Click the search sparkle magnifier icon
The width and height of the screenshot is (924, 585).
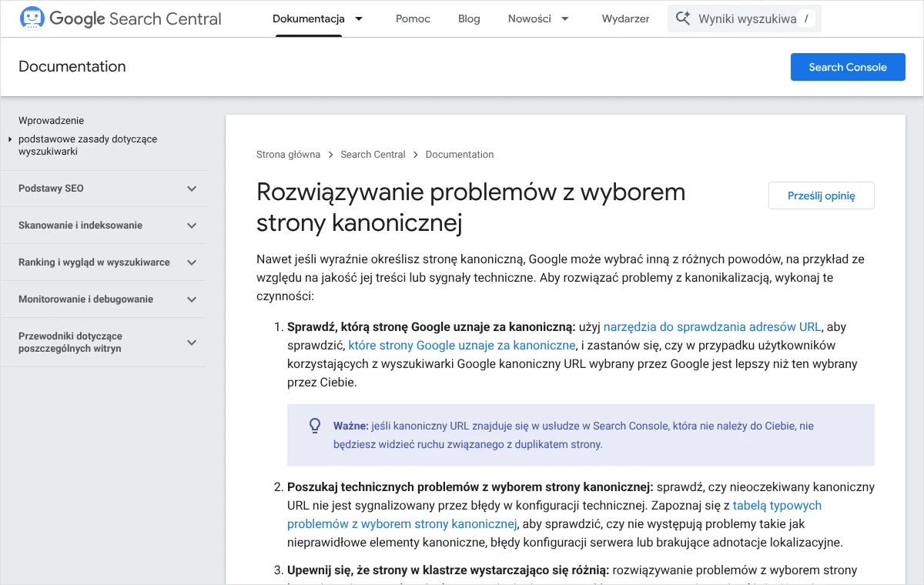tap(683, 18)
